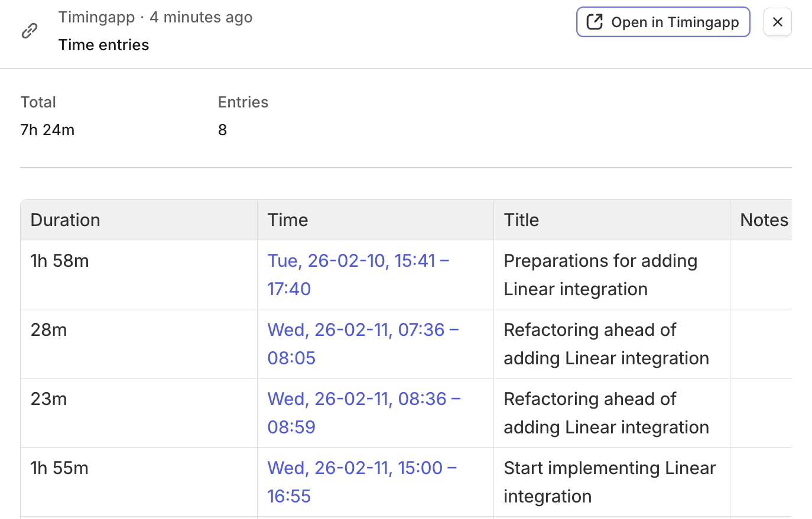The image size is (812, 519).
Task: Click the Time entries heading text
Action: [104, 45]
